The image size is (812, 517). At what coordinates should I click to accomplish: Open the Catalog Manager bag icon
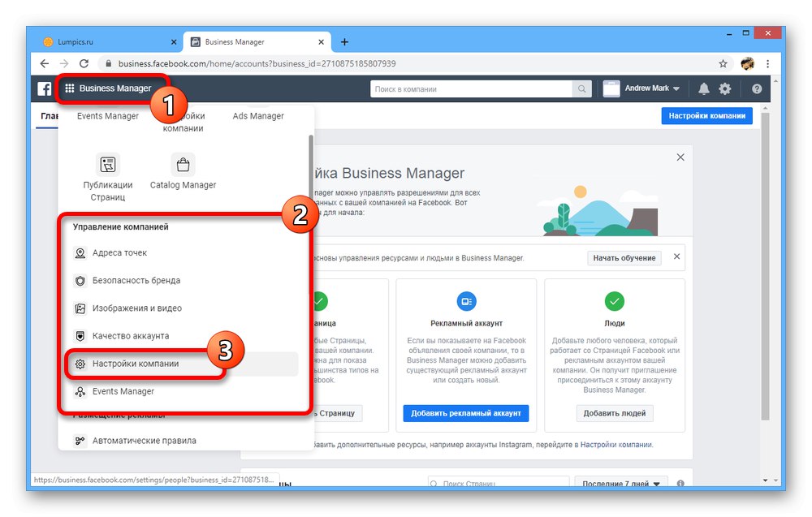pyautogui.click(x=183, y=165)
